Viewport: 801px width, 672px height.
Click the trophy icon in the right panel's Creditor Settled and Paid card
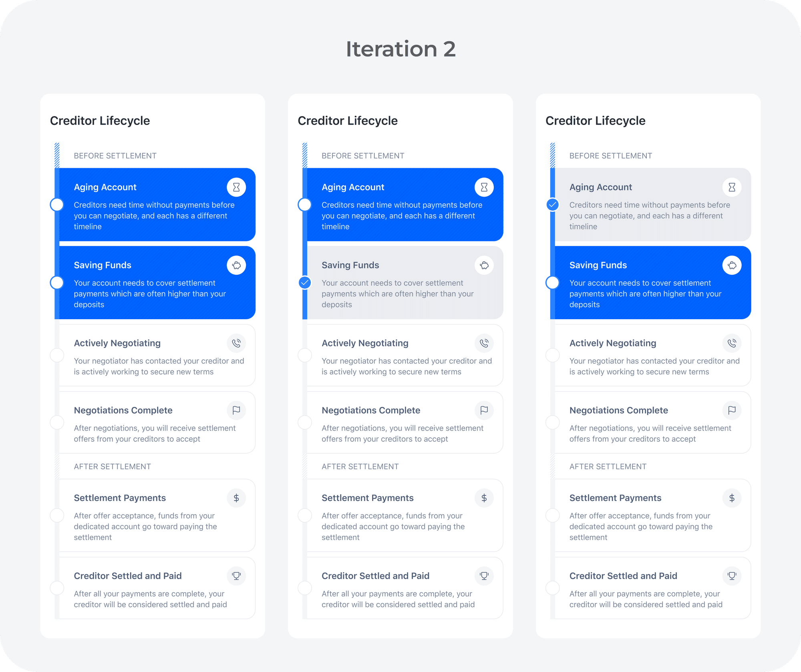[732, 576]
